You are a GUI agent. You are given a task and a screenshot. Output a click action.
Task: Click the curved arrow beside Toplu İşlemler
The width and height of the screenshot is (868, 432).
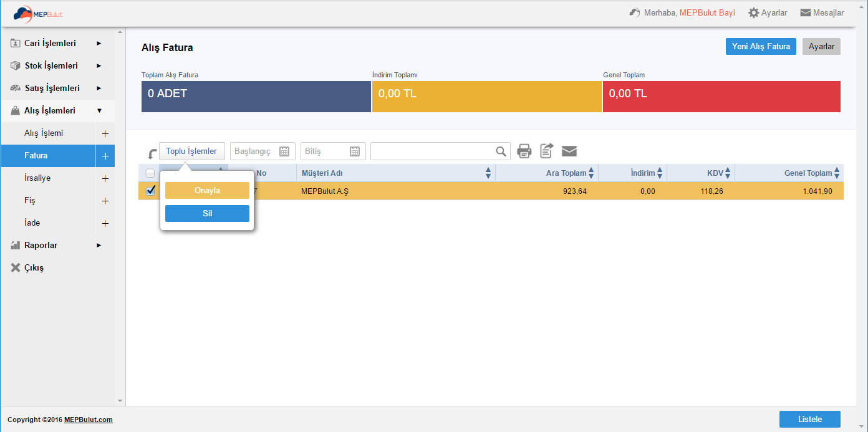point(152,153)
